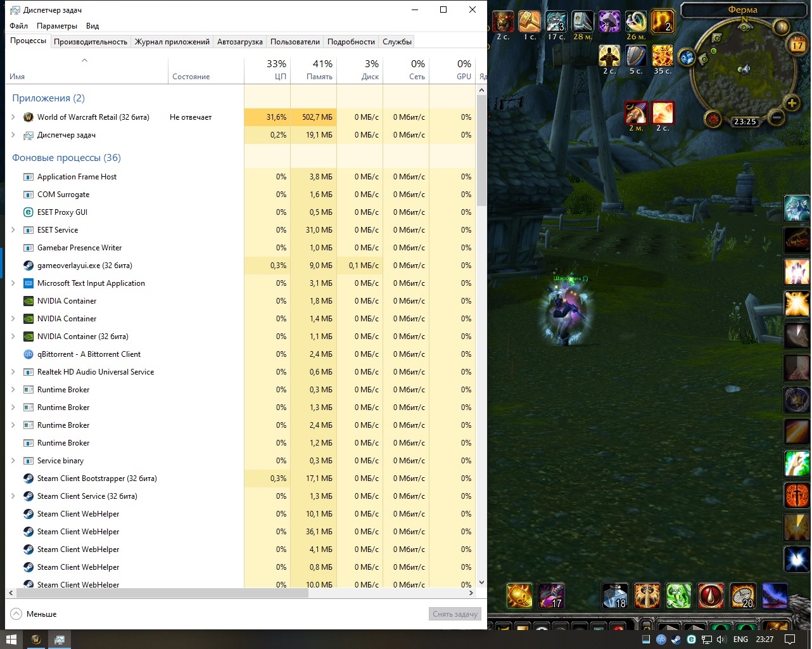This screenshot has width=812, height=649.
Task: Click the Меньше details button
Action: pos(34,614)
